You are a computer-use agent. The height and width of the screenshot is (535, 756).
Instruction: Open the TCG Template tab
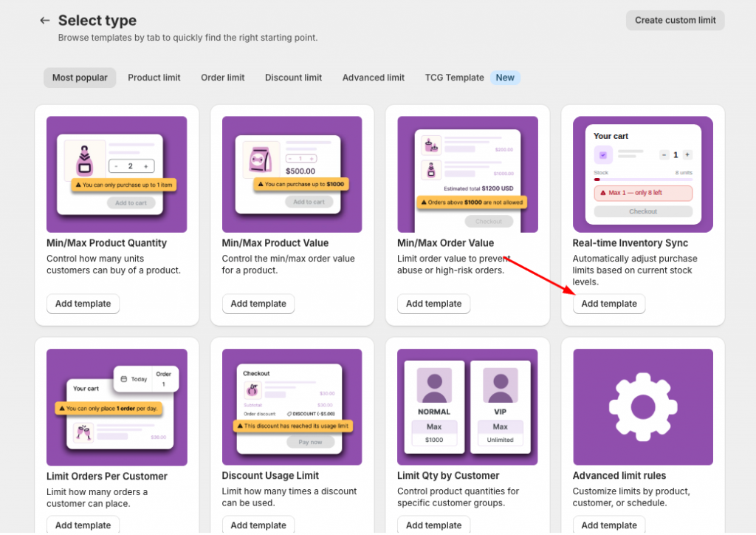coord(454,78)
